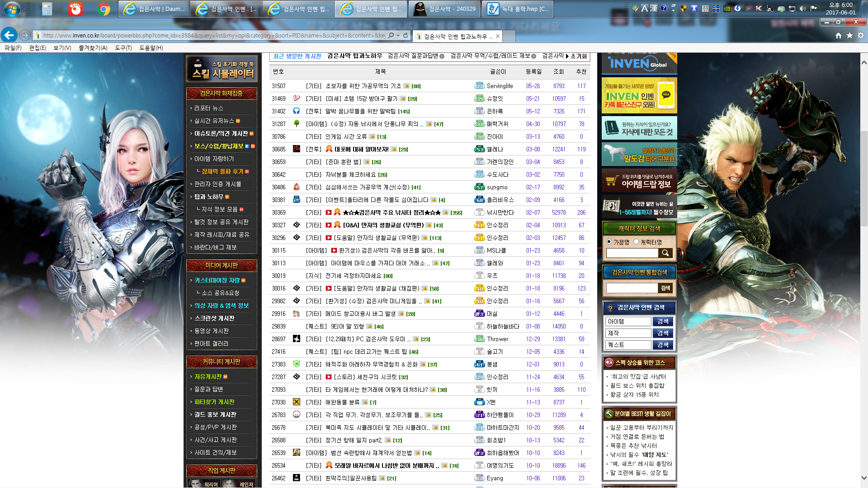Open the 지식에 대한 모든 것 banner
This screenshot has height=488, width=868.
click(x=639, y=128)
